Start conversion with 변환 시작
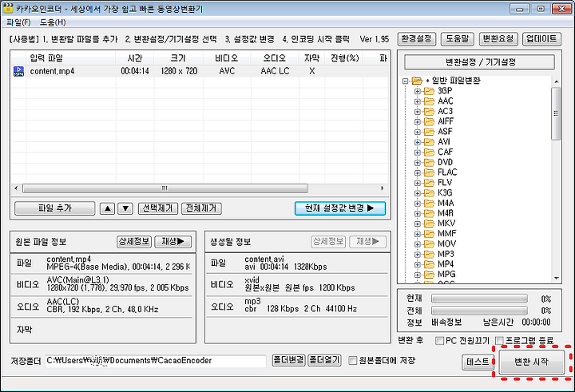The width and height of the screenshot is (575, 392). [531, 362]
